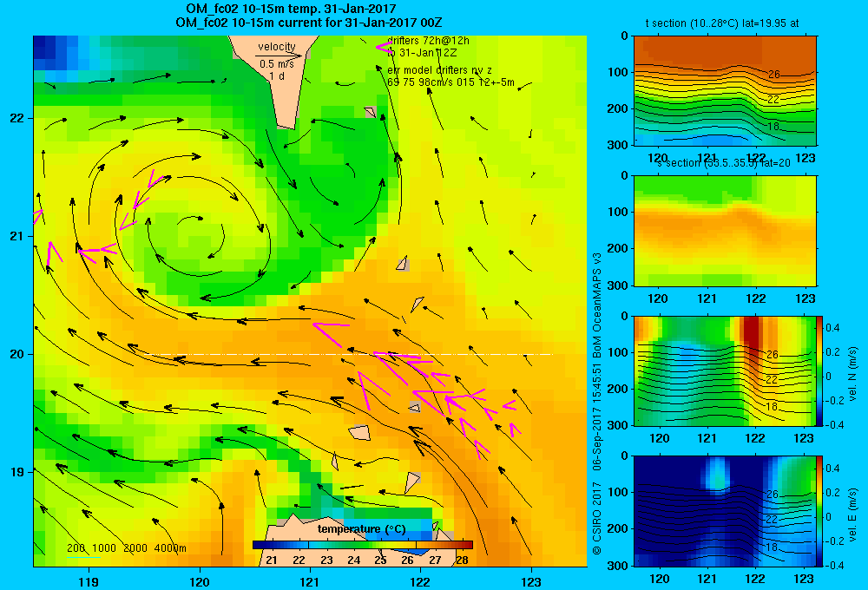This screenshot has width=868, height=590.
Task: Open the northward velocity section panel
Action: (x=725, y=370)
